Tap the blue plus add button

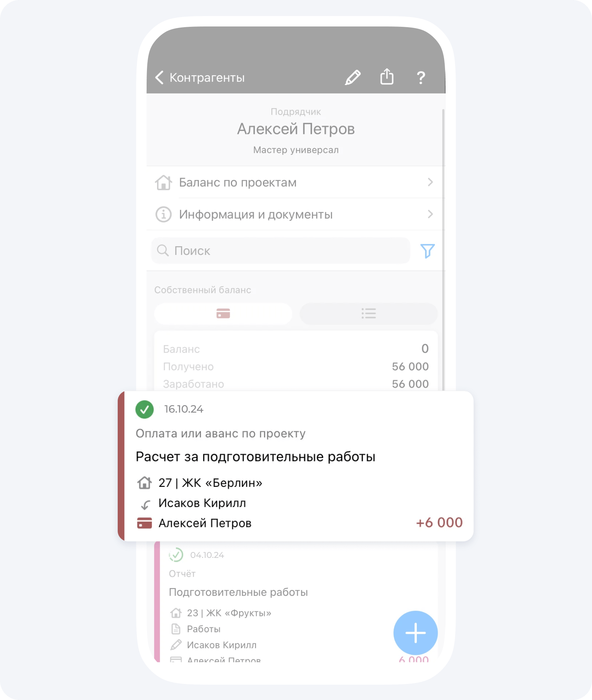tap(415, 633)
